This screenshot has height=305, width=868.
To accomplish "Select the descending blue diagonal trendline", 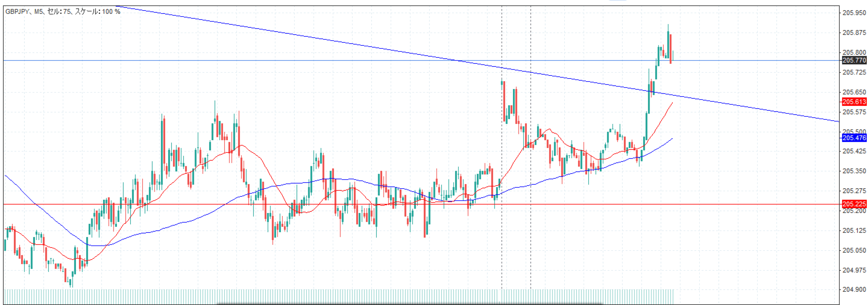I will [x=477, y=64].
